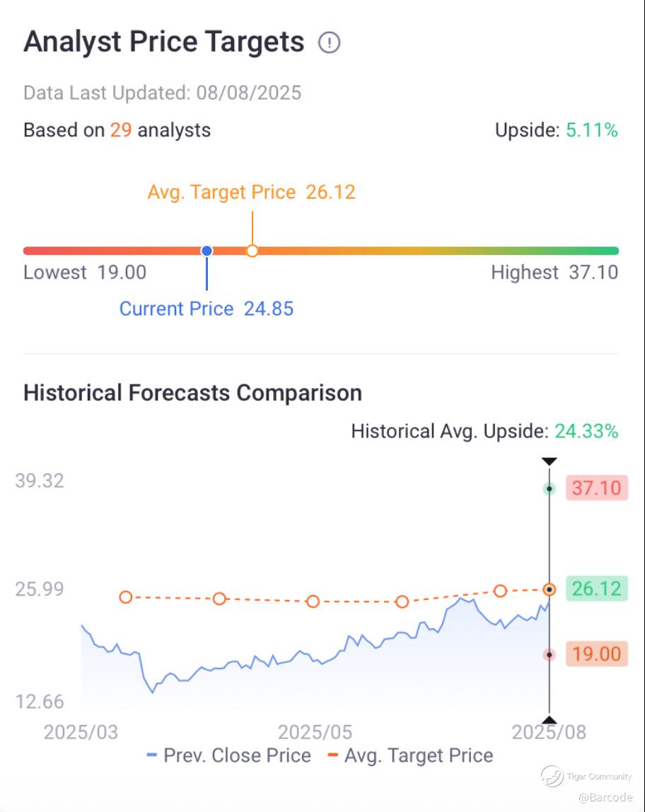Screen dimensions: 645x812
Task: Select the second orange target price point
Action: 219,599
